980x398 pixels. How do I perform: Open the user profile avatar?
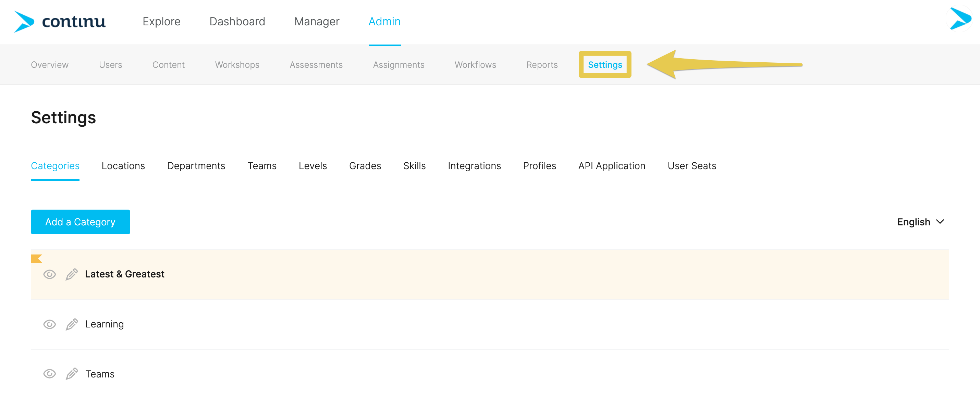pyautogui.click(x=960, y=18)
